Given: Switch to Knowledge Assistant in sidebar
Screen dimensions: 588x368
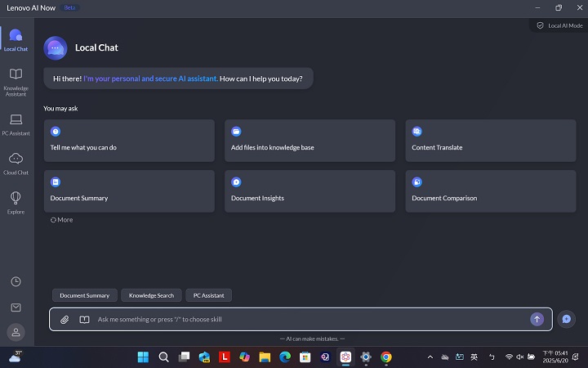Looking at the screenshot, I should point(16,83).
